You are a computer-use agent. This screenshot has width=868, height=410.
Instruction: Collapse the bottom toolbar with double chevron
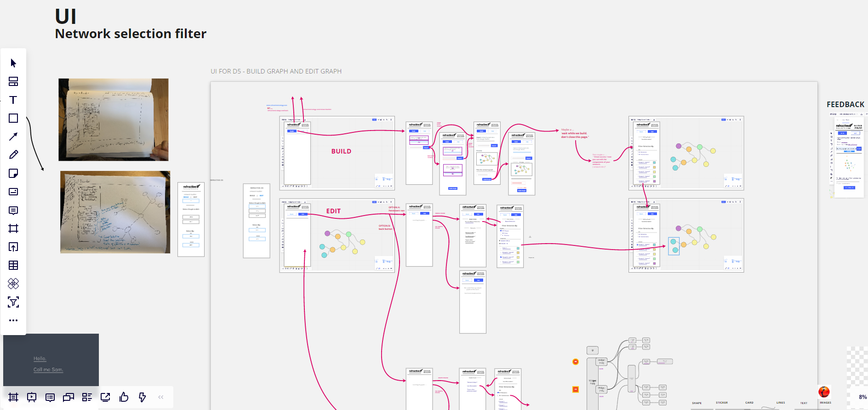pos(161,397)
